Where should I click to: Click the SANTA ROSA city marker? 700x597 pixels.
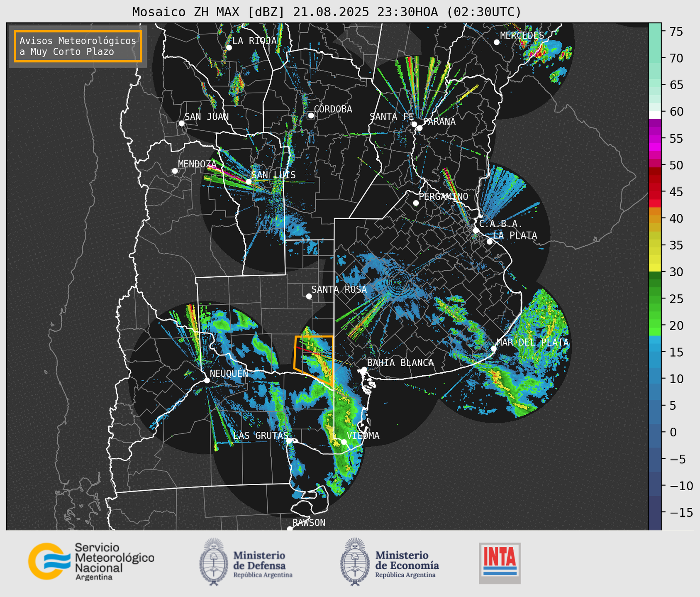click(x=309, y=296)
